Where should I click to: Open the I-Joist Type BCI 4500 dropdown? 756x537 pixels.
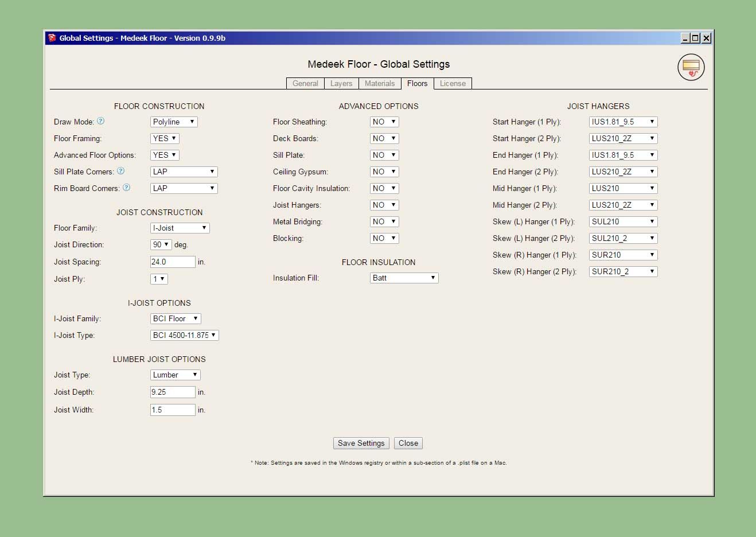(x=185, y=335)
